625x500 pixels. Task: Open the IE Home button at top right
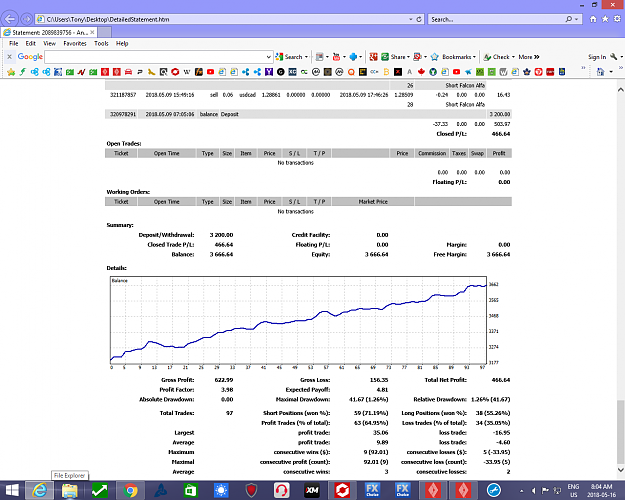[593, 19]
